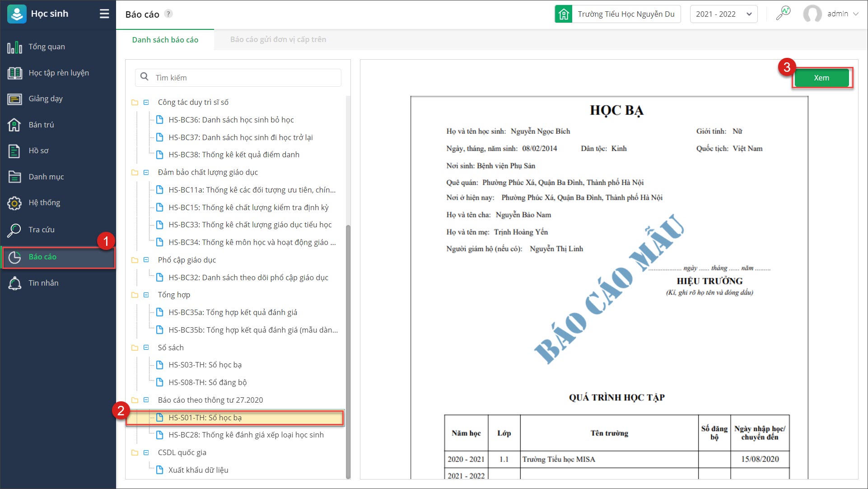Open the Hệ thống gear icon

coord(14,203)
